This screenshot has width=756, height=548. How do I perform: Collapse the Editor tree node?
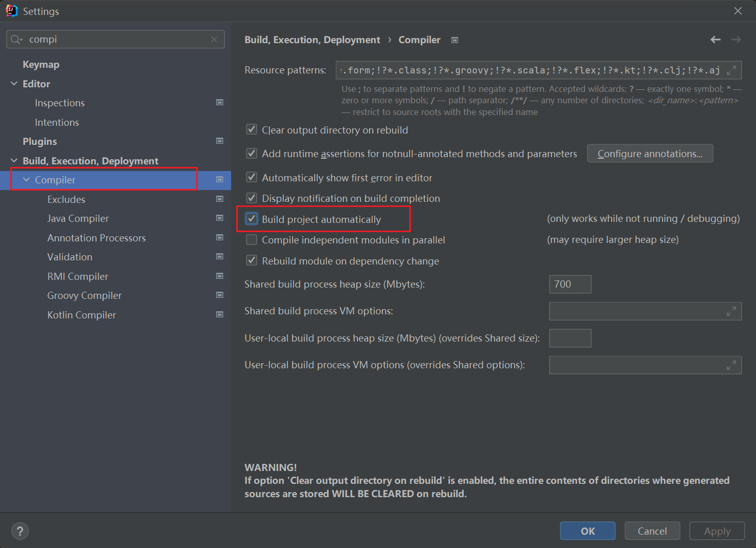[14, 84]
